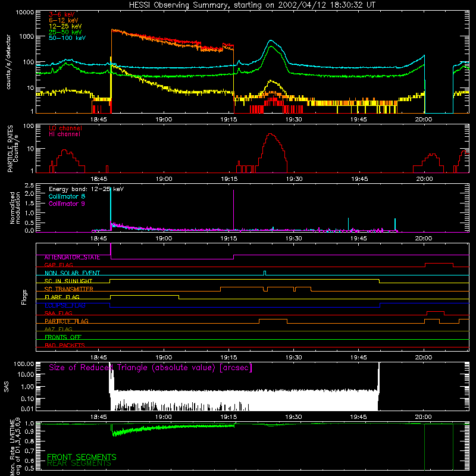Select the Collimator 9 legend label
Viewport: 476px width, 476px height.
[x=67, y=203]
